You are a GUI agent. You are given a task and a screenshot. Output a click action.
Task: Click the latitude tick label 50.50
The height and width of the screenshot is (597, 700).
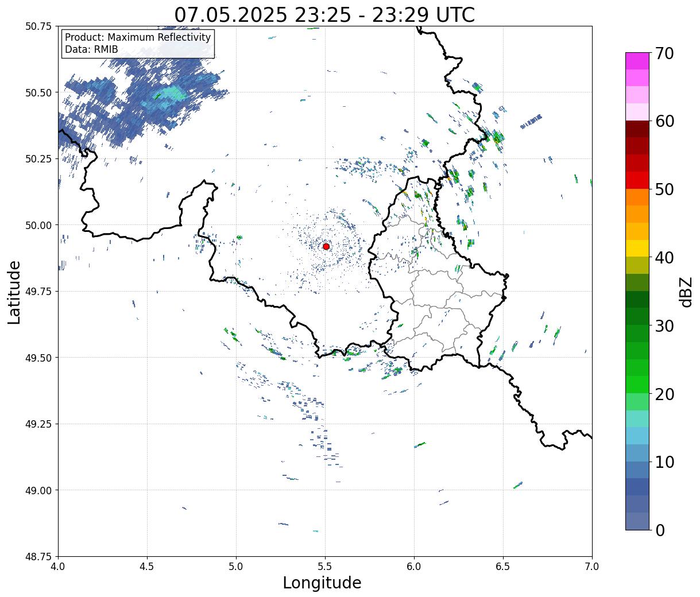click(x=38, y=92)
